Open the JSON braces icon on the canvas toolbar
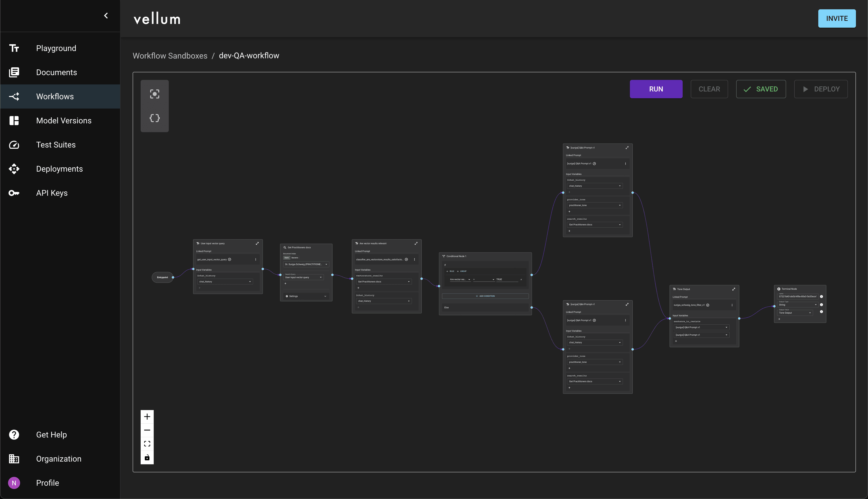This screenshot has height=499, width=868. [154, 118]
